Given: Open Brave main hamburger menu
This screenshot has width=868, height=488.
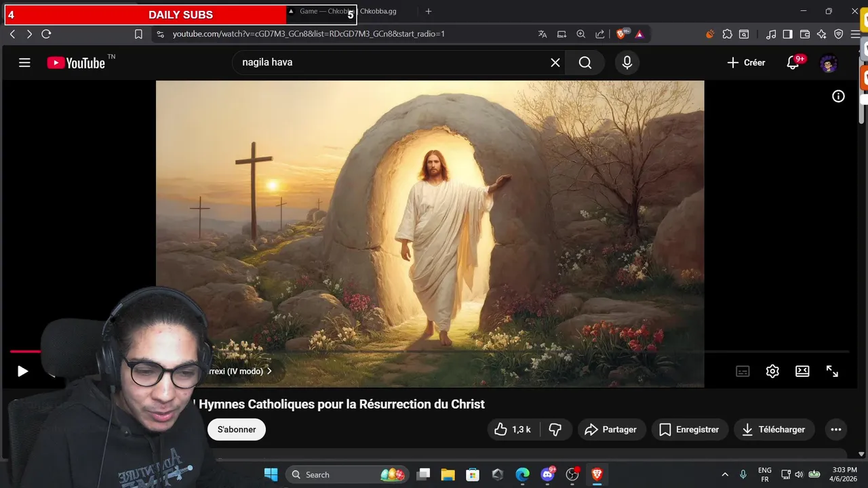Looking at the screenshot, I should pos(856,34).
